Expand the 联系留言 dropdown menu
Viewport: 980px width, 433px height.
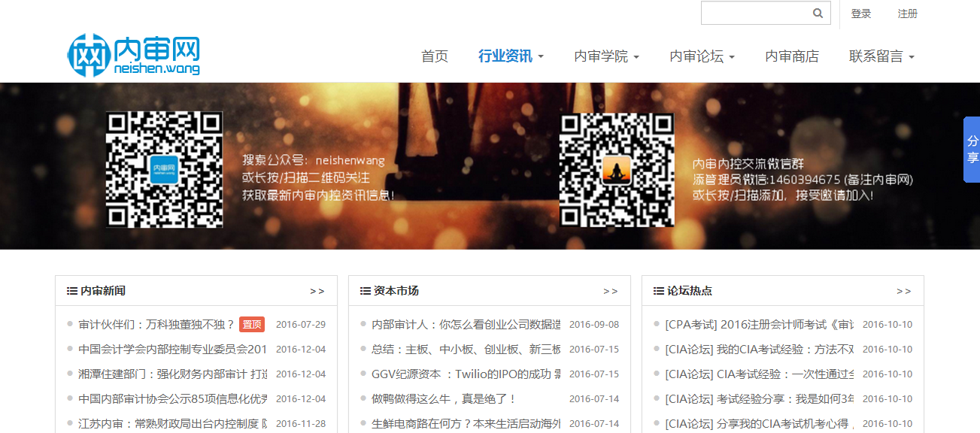click(x=881, y=56)
